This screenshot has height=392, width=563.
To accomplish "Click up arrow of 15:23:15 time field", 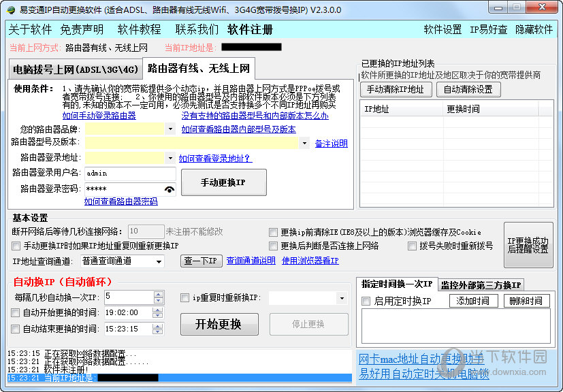I will pyautogui.click(x=158, y=326).
